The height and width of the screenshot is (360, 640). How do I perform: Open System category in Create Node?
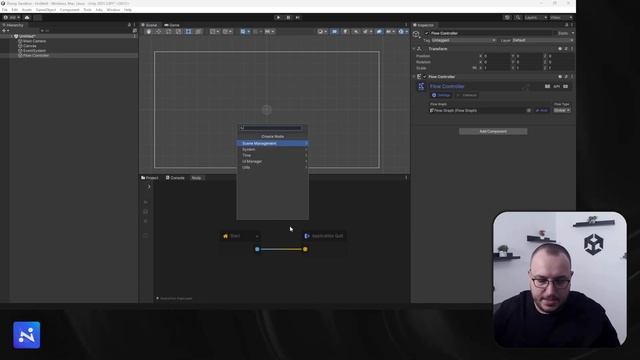click(273, 149)
